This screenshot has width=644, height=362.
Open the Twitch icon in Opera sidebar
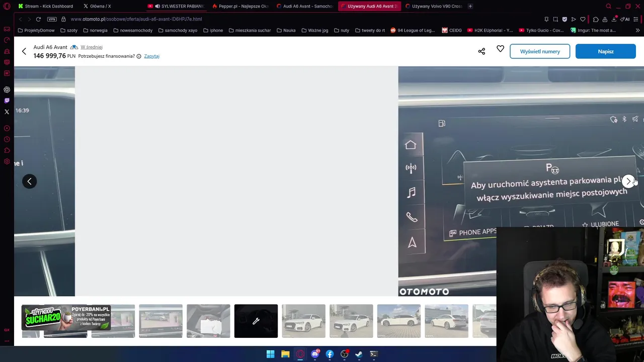[x=7, y=101]
